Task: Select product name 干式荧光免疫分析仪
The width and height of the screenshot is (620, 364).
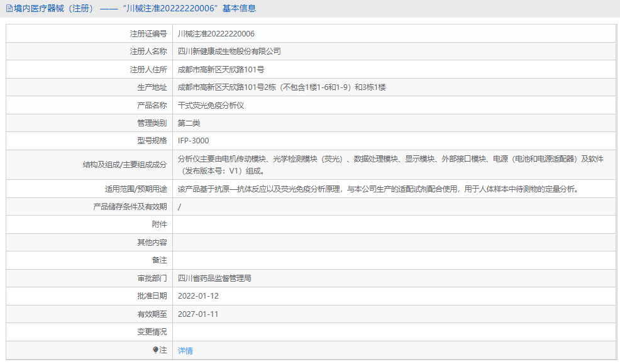Action: [211, 106]
